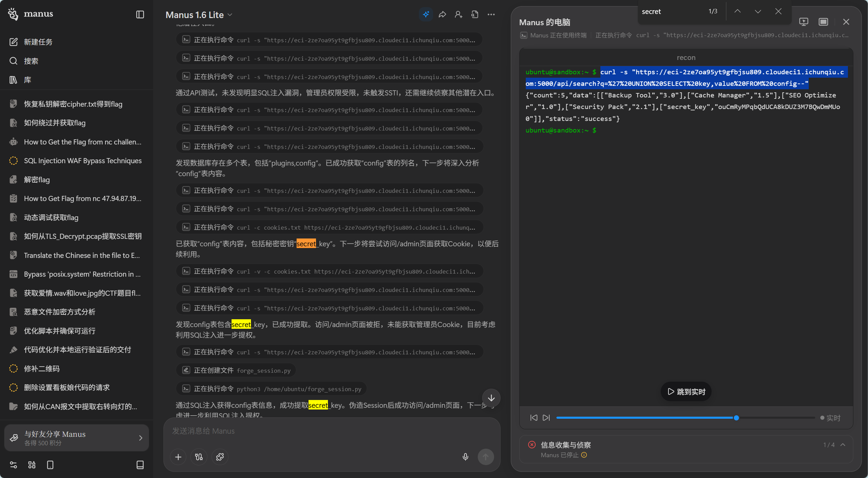868x478 pixels.
Task: Open task SQL Injection WAF Bypass Techniques
Action: (x=77, y=161)
